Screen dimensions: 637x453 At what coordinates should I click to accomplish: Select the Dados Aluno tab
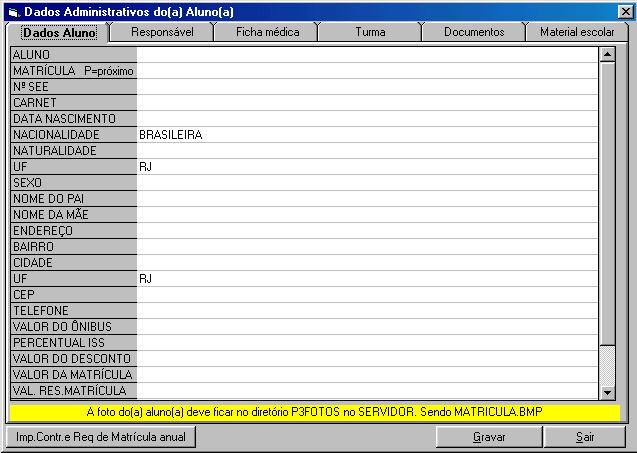(59, 32)
